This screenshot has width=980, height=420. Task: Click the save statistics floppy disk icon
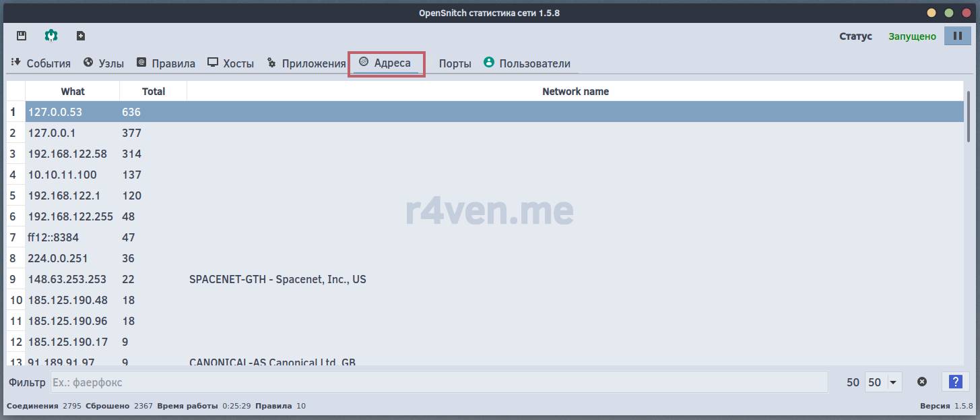tap(22, 36)
